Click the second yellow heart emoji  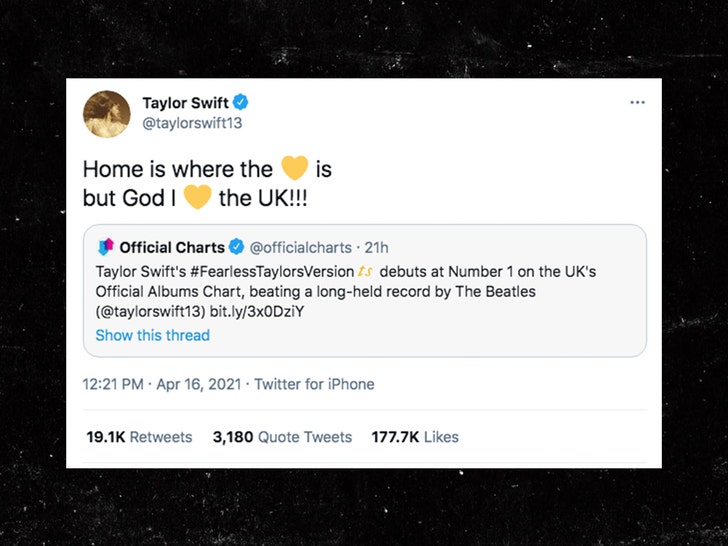click(197, 197)
